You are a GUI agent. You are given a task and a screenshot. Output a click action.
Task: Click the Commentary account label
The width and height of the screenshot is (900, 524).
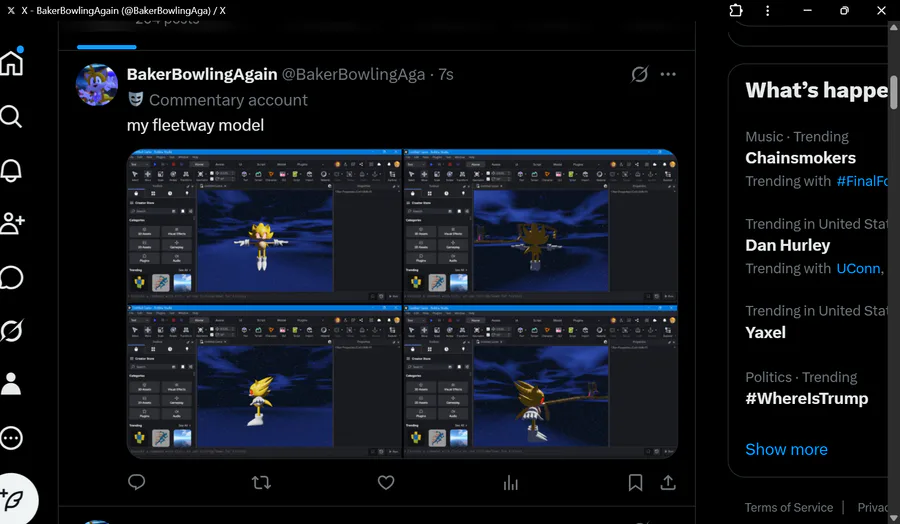228,100
